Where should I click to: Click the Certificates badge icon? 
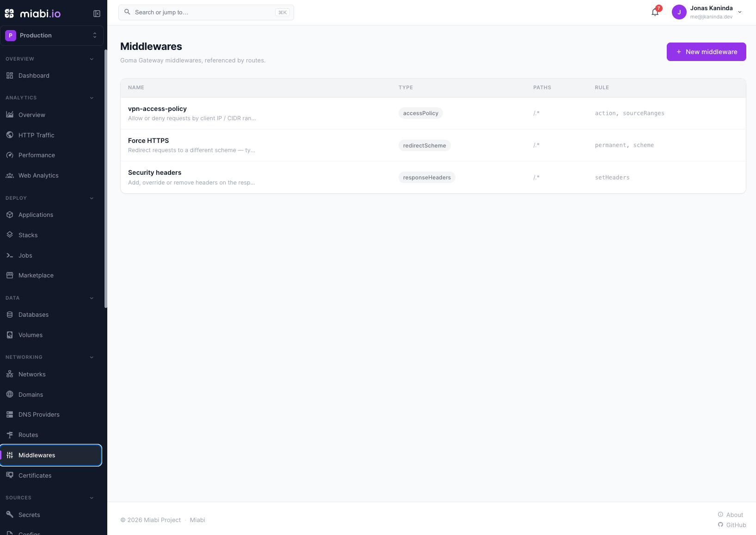[x=10, y=475]
